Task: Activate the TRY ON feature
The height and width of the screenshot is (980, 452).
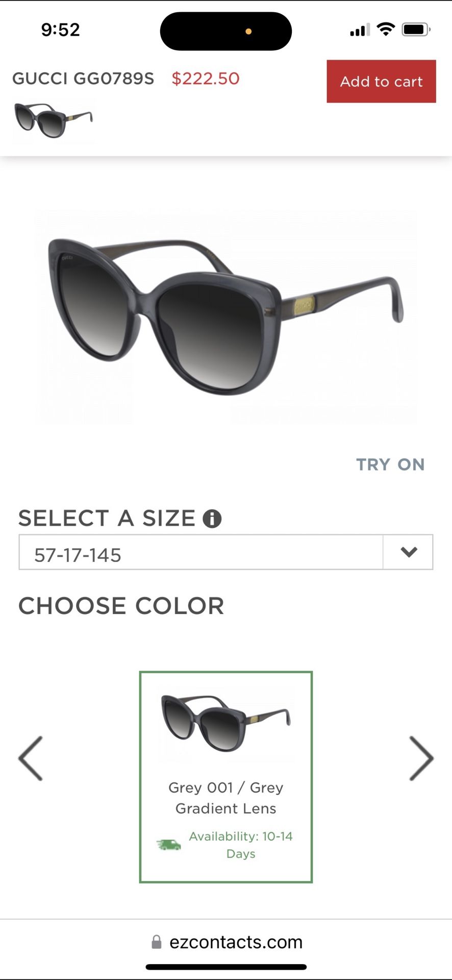Action: (390, 464)
